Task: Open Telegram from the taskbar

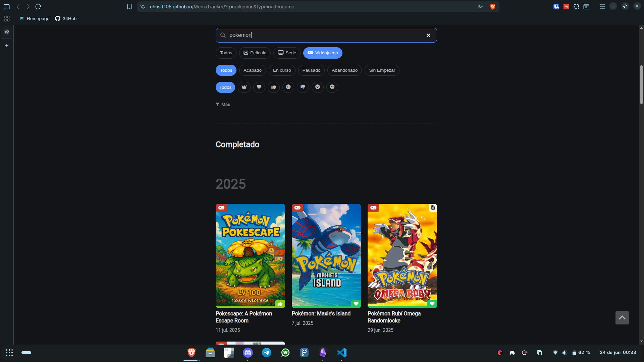Action: 267,353
